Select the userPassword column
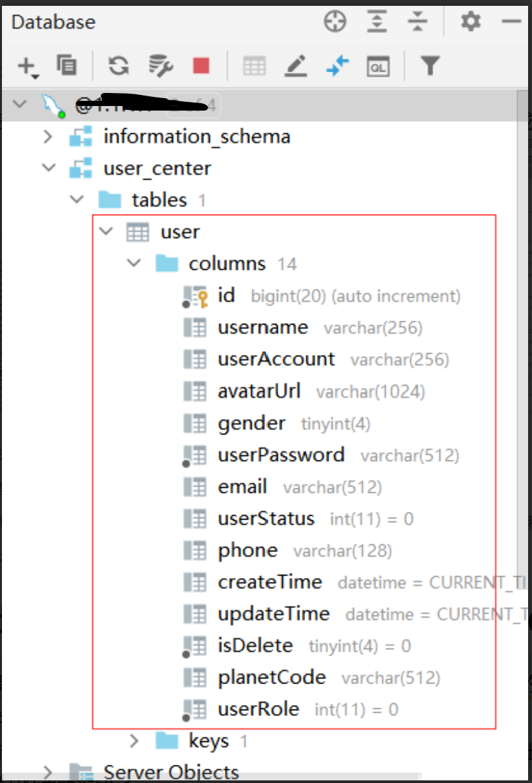This screenshot has width=532, height=783. pyautogui.click(x=281, y=455)
